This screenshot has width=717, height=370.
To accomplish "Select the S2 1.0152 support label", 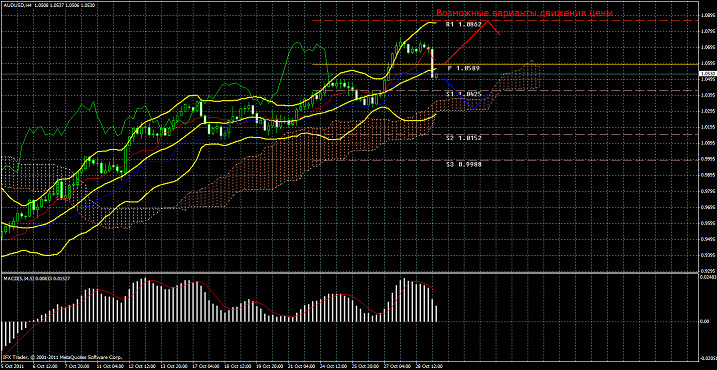I will [x=464, y=137].
